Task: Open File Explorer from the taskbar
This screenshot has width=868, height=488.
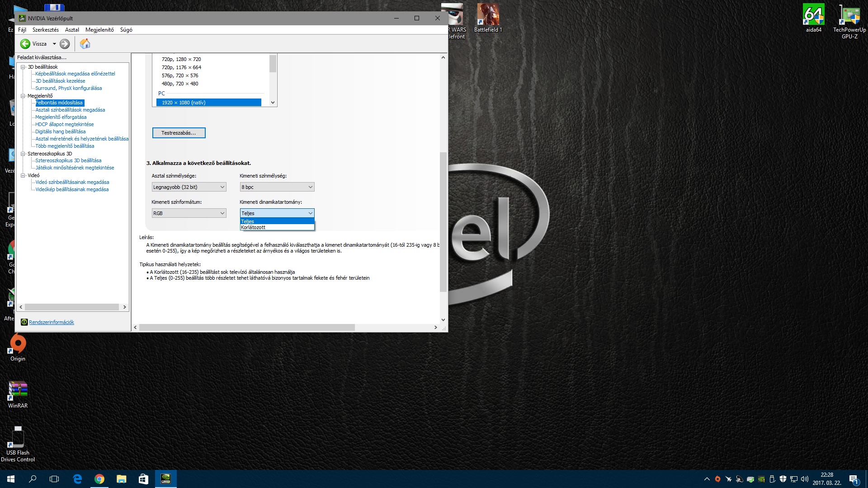Action: (x=122, y=479)
